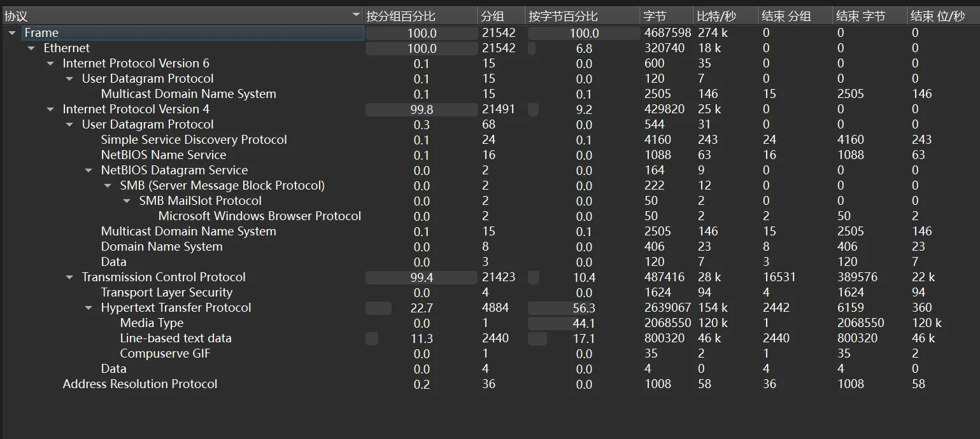
Task: Collapse Hypertext Transfer Protocol arrow
Action: pyautogui.click(x=89, y=308)
